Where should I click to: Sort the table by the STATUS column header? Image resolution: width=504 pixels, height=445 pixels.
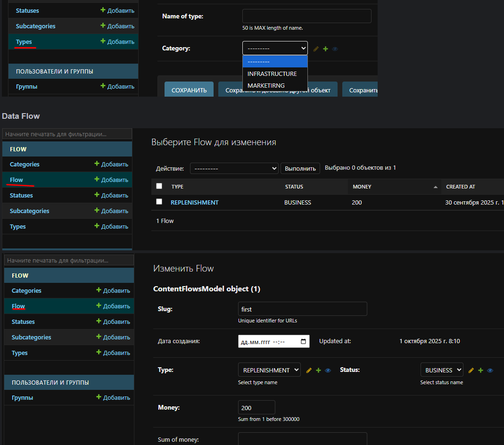pos(294,187)
